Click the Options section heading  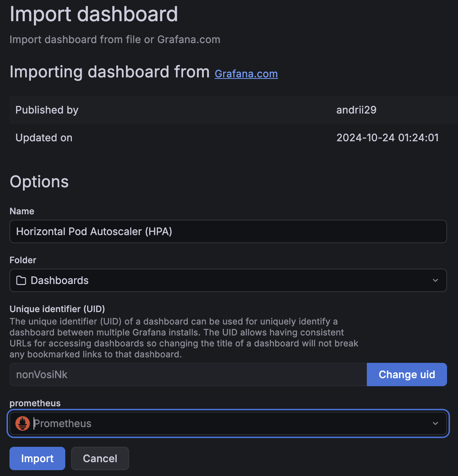(39, 182)
